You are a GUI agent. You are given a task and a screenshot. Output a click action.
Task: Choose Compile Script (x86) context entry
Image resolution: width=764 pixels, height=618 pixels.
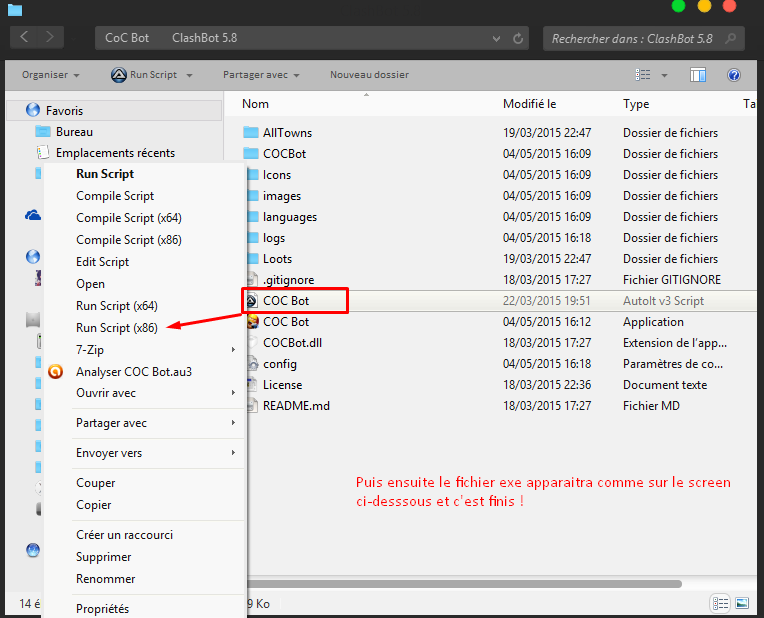coord(129,239)
